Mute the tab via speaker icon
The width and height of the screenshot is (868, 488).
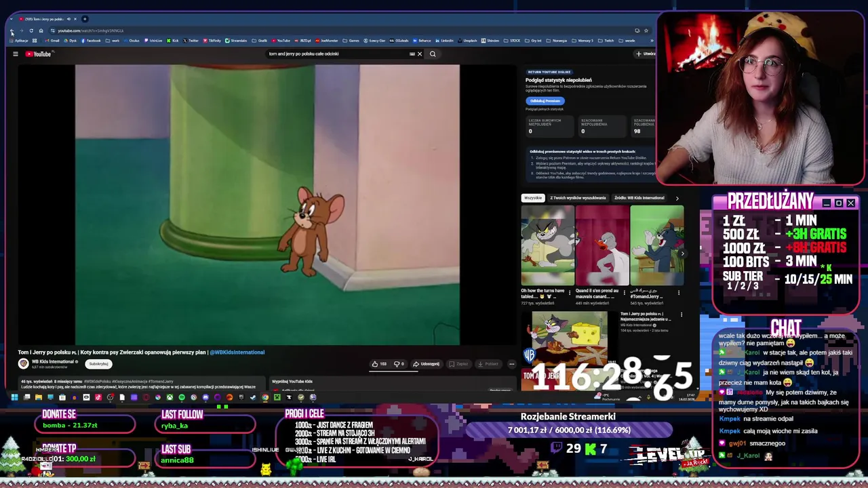(x=68, y=19)
